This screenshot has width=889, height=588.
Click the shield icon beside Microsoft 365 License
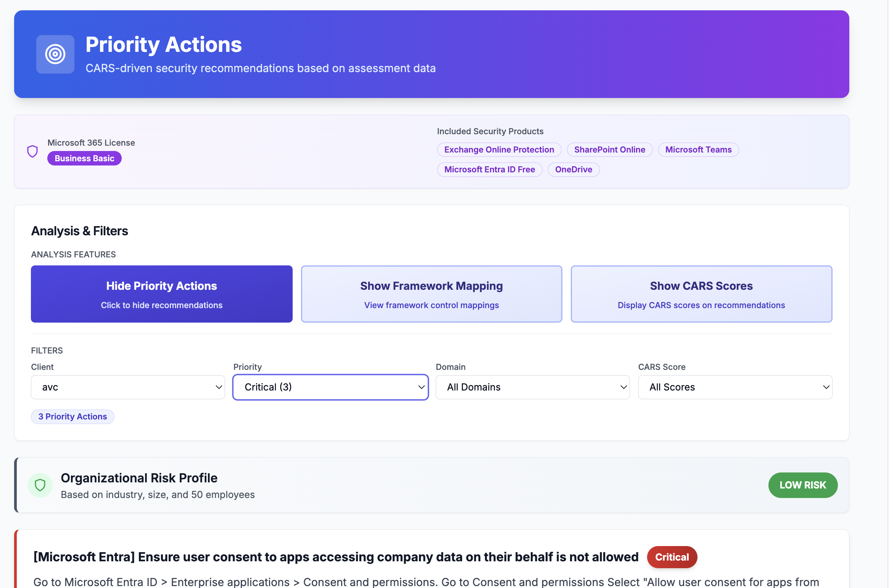(x=33, y=151)
